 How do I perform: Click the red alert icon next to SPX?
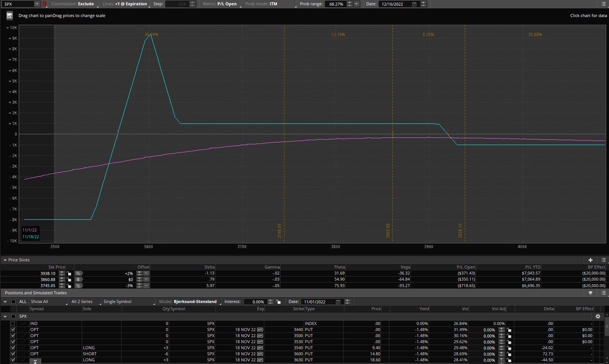(45, 4)
